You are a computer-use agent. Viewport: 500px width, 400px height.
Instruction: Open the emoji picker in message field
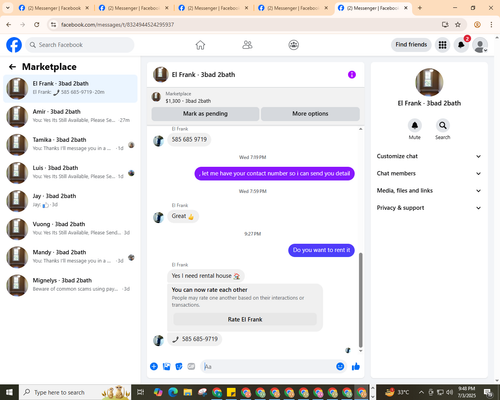tap(340, 366)
